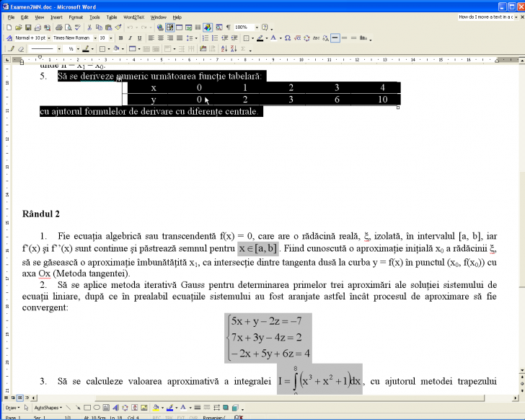Screen dimensions: 525x420
Task: Open the Word2TeX menu
Action: [x=134, y=17]
